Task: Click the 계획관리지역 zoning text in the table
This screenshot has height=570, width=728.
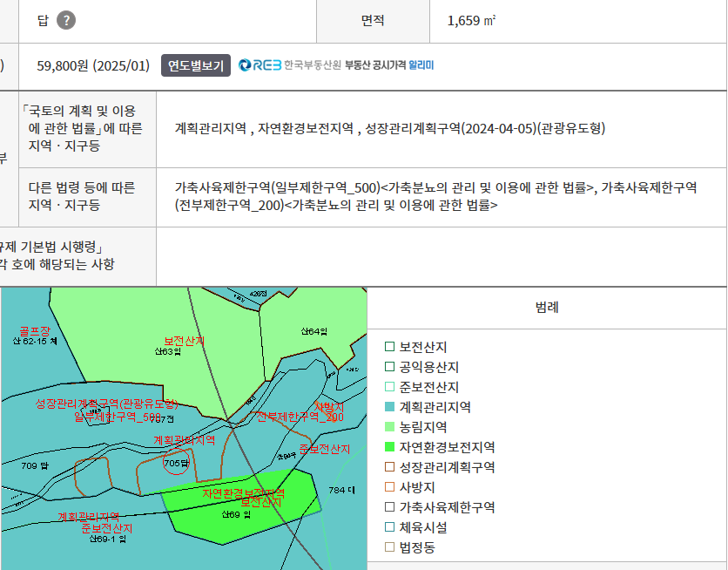Action: click(211, 128)
